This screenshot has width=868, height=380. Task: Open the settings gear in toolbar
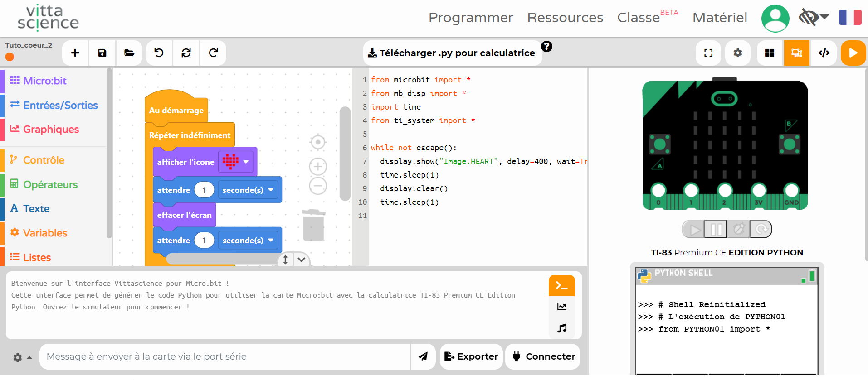[738, 53]
